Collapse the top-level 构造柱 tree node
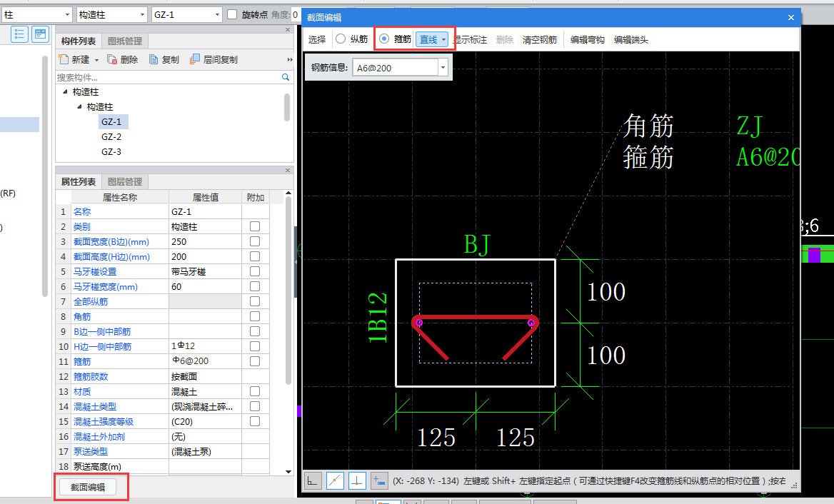 65,91
